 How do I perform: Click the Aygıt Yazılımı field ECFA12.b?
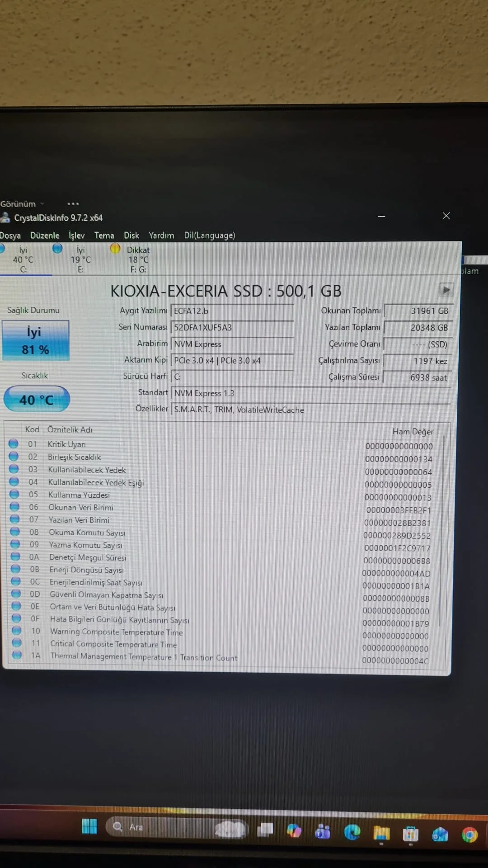point(232,311)
